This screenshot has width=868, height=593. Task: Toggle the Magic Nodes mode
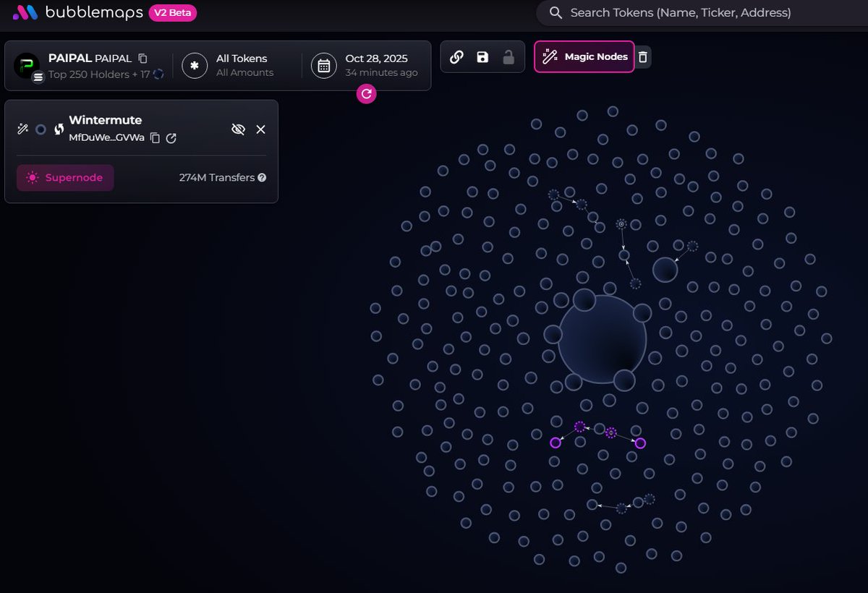click(584, 56)
